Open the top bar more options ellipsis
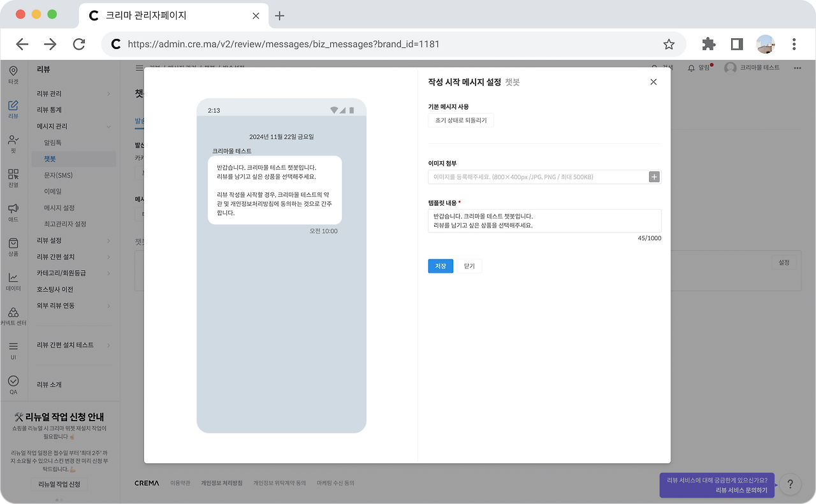 point(797,68)
